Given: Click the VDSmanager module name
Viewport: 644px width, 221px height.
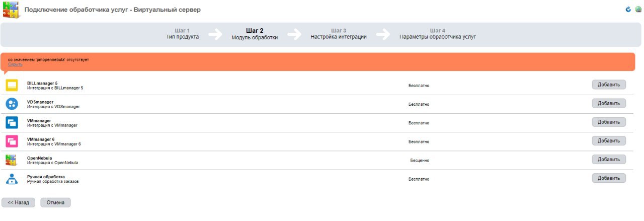Looking at the screenshot, I should click(x=40, y=102).
